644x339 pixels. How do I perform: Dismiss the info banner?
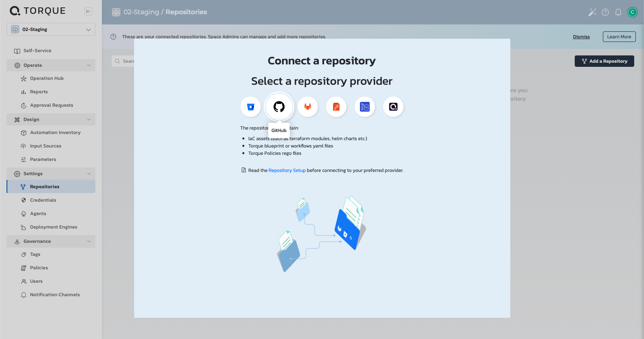581,37
